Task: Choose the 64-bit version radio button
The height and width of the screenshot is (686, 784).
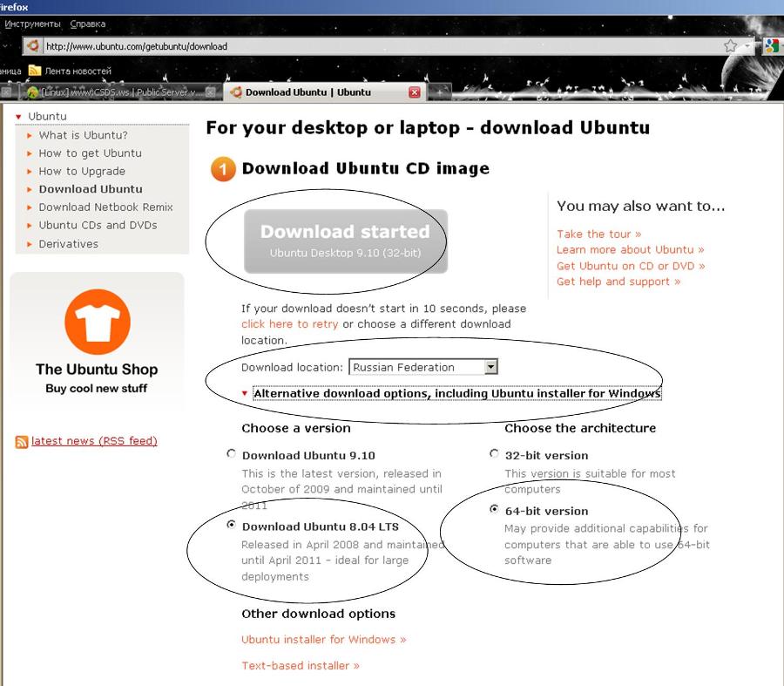Action: [494, 509]
